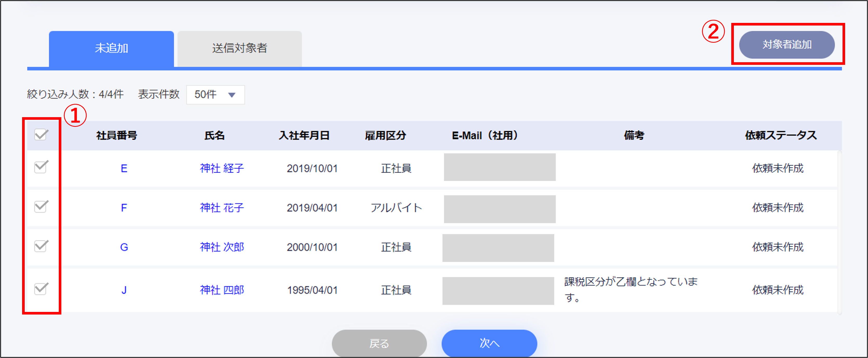
Task: Open employee number F link
Action: tap(124, 208)
